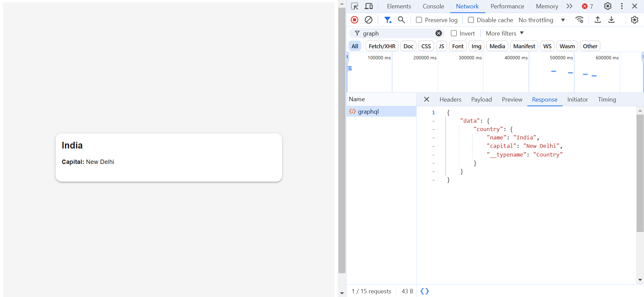The width and height of the screenshot is (644, 297).
Task: Select the graphql request row
Action: (x=381, y=111)
